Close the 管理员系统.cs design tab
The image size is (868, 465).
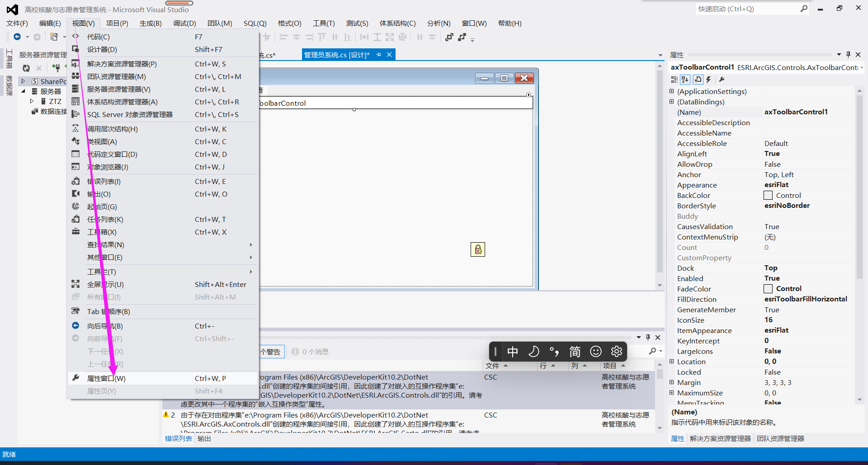click(x=389, y=55)
